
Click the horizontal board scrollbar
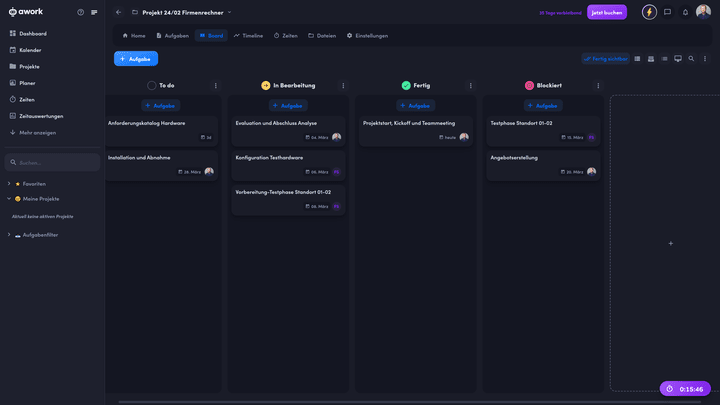pyautogui.click(x=410, y=402)
